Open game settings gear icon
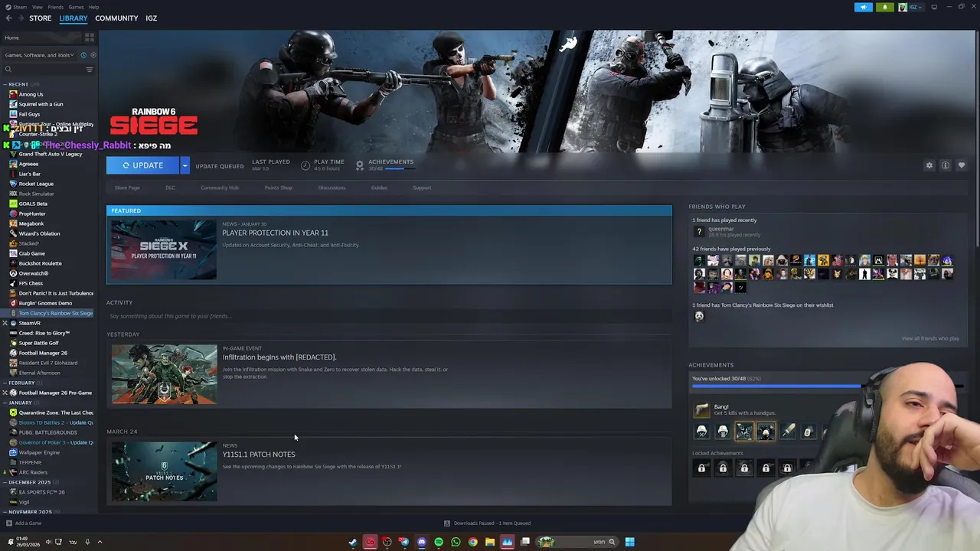This screenshot has width=980, height=551. pos(929,165)
